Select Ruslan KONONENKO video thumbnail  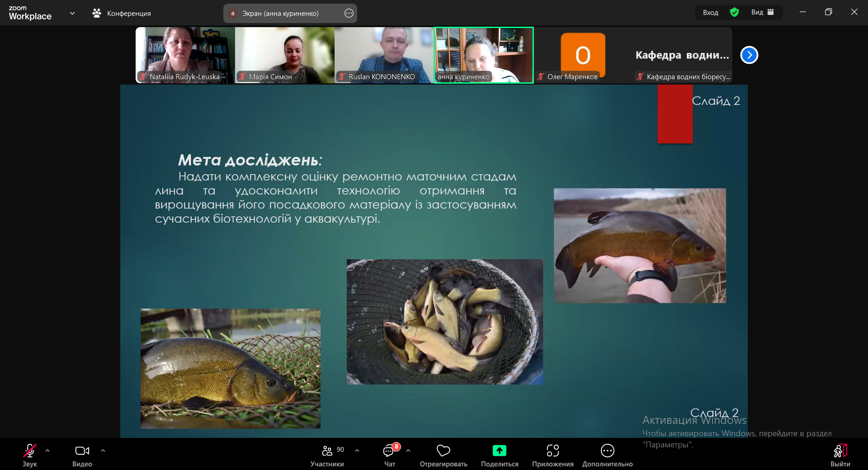coord(384,55)
